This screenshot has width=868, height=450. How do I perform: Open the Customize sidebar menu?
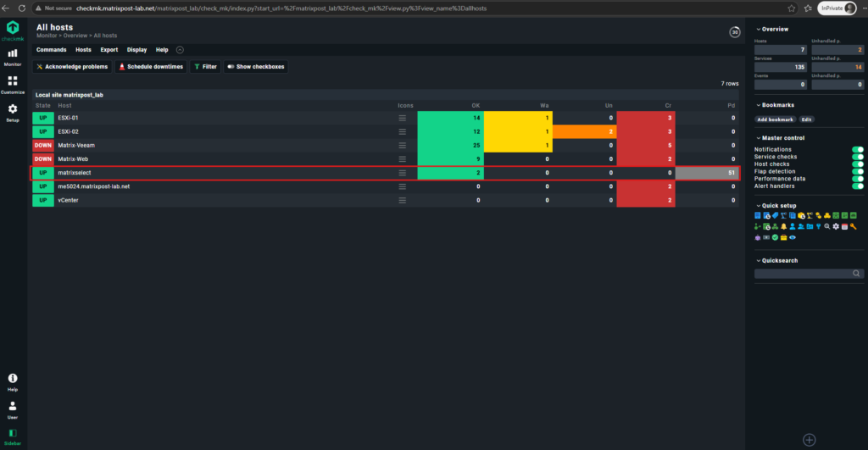[12, 85]
